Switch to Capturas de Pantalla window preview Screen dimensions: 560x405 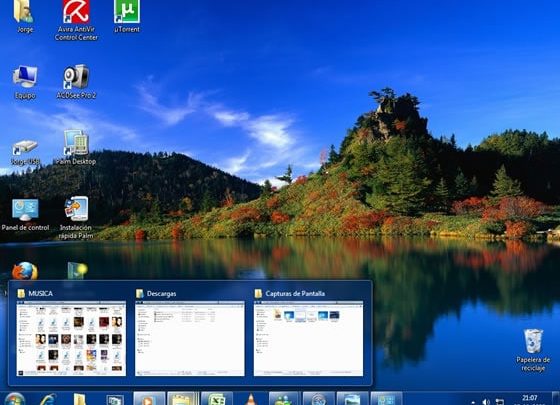click(x=309, y=333)
